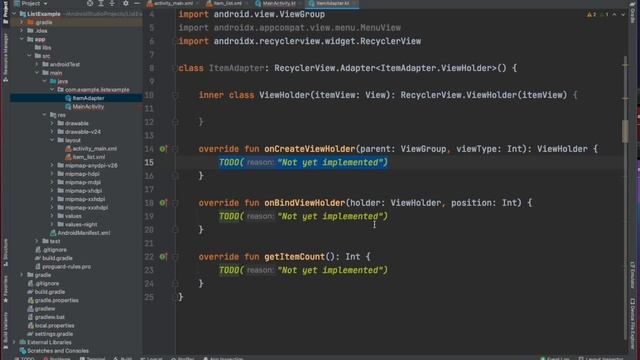Open MainActivity in project tree
640x360 pixels.
pyautogui.click(x=84, y=107)
